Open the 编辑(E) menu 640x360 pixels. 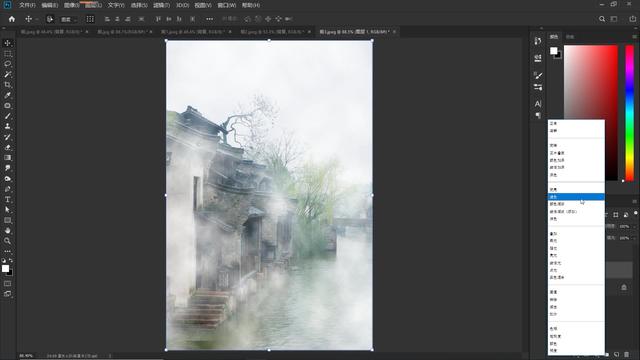(x=49, y=5)
